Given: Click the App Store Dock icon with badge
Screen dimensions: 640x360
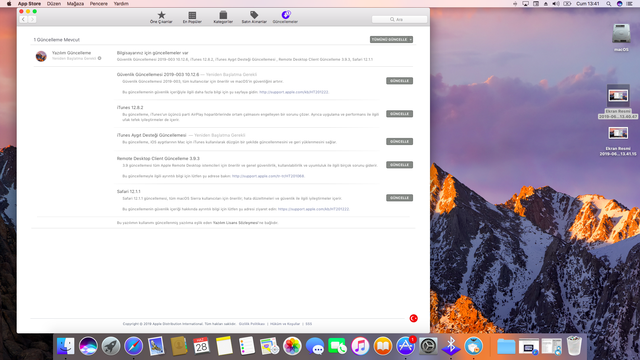Looking at the screenshot, I should [x=406, y=346].
